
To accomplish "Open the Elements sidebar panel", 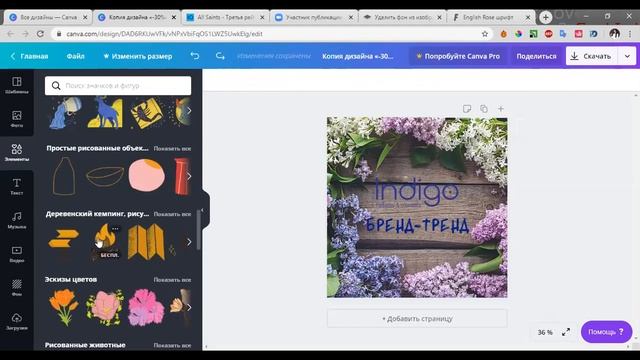I will 17,152.
